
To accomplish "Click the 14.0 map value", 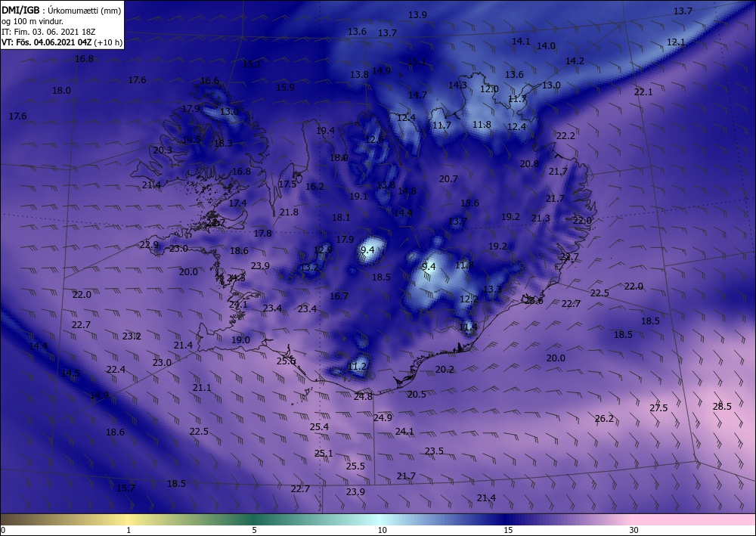I will coord(546,46).
